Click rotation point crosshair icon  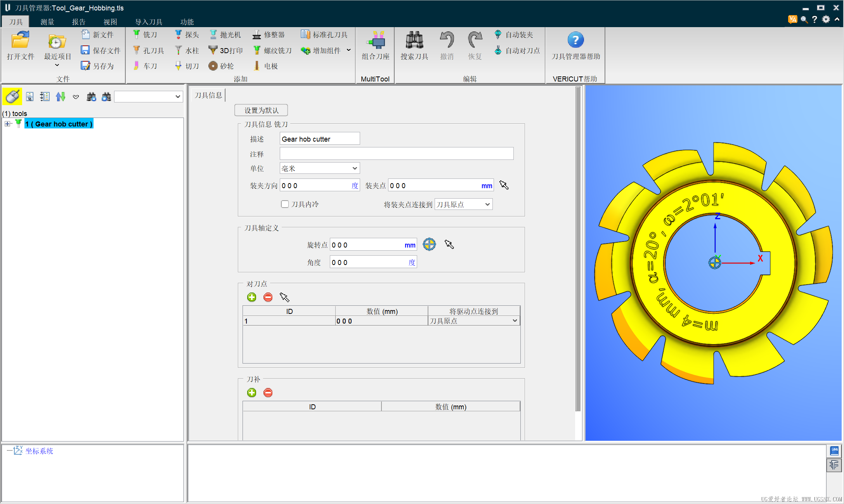[x=429, y=244]
